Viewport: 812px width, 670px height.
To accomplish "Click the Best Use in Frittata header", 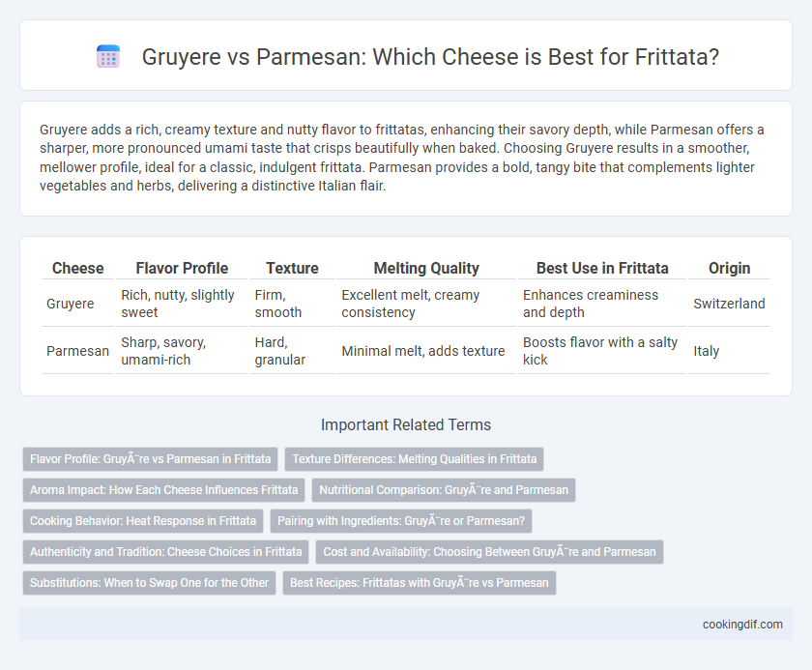I will click(x=602, y=268).
